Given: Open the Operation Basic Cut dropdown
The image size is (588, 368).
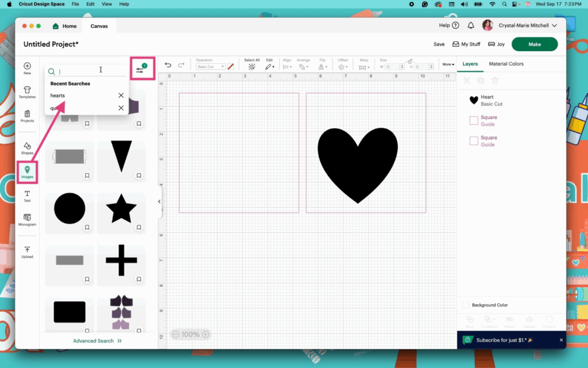Looking at the screenshot, I should tap(210, 67).
